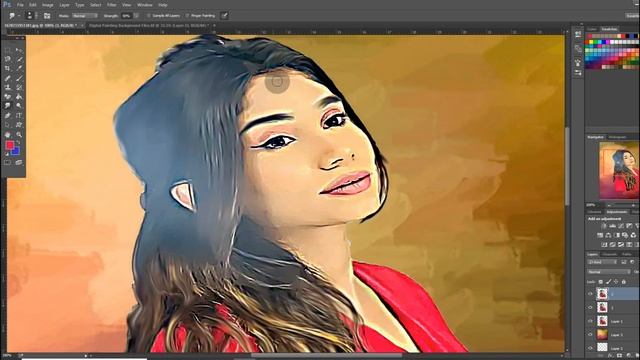Open the layer filter Kind dropdown
Screen dimensions: 640x360
(x=602, y=262)
